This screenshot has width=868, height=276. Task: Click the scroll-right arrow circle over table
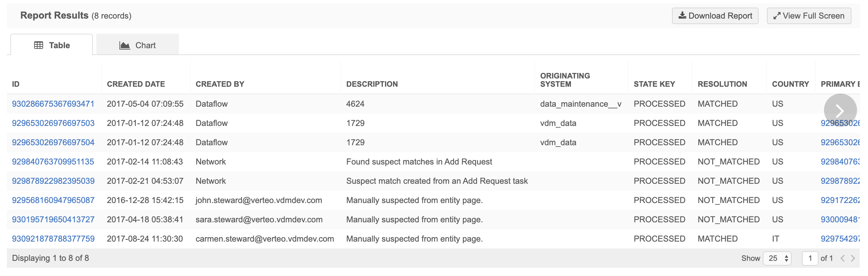tap(840, 110)
